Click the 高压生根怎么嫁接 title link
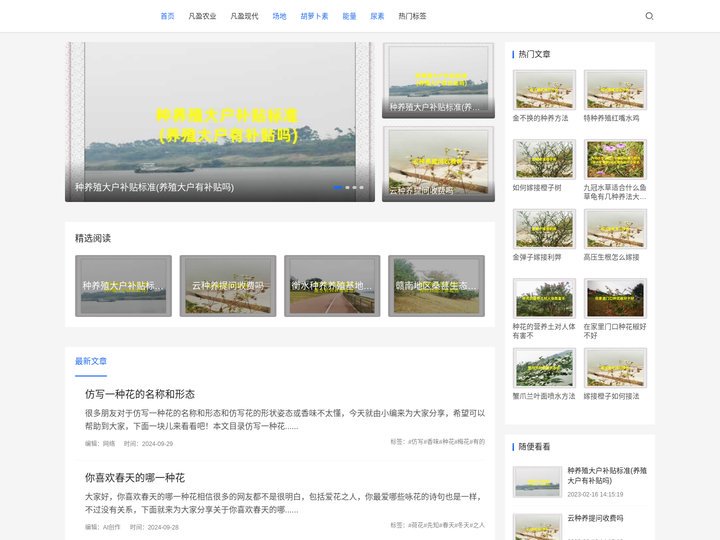Viewport: 720px width, 540px height. [611, 257]
